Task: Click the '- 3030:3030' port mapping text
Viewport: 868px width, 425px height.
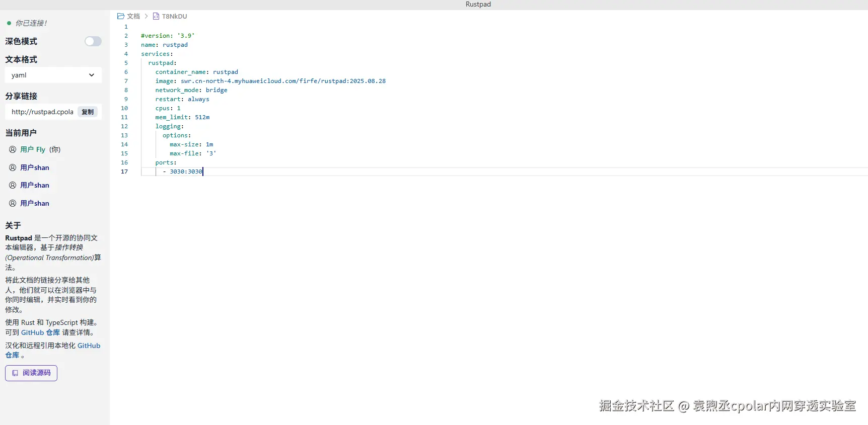Action: tap(182, 172)
